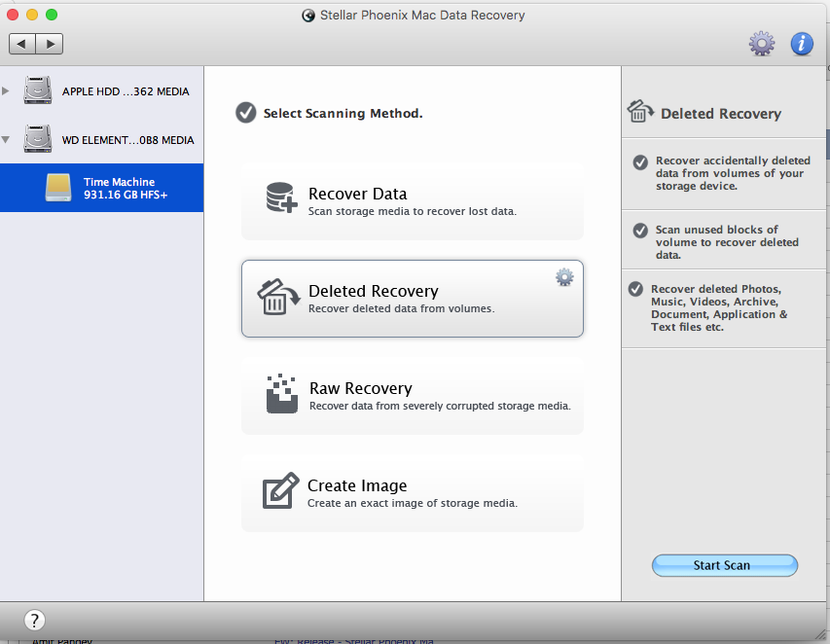The height and width of the screenshot is (644, 830).
Task: Expand the APPLE HDD media tree
Action: tap(7, 91)
